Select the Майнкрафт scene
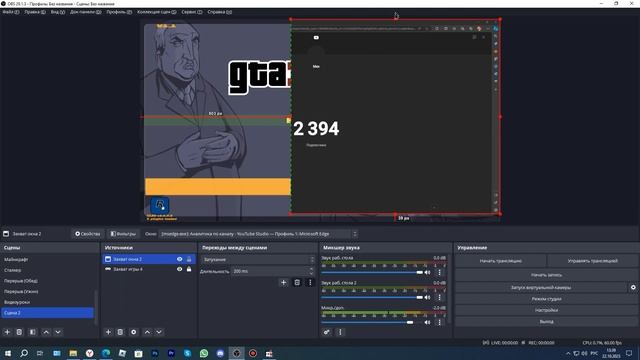The image size is (640, 360). (47, 260)
